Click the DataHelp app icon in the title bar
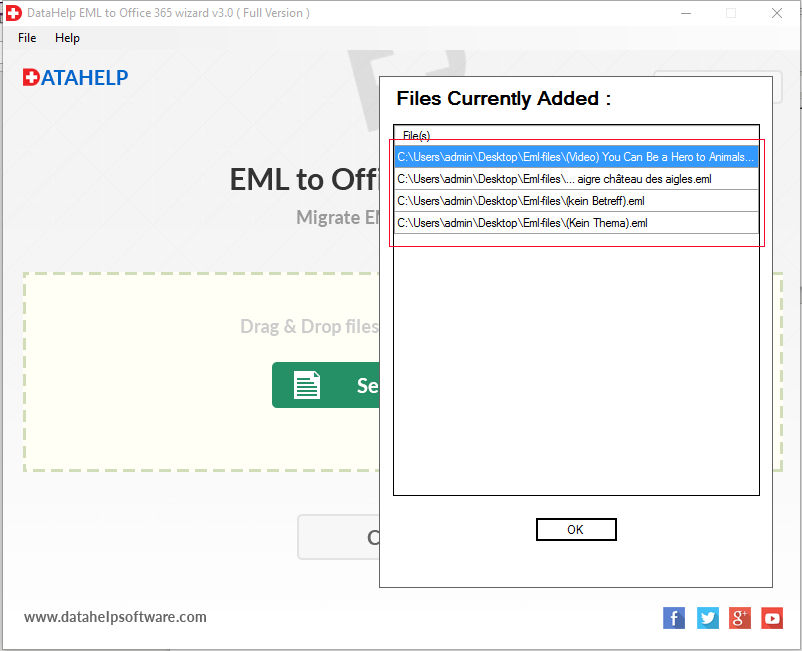 (13, 13)
